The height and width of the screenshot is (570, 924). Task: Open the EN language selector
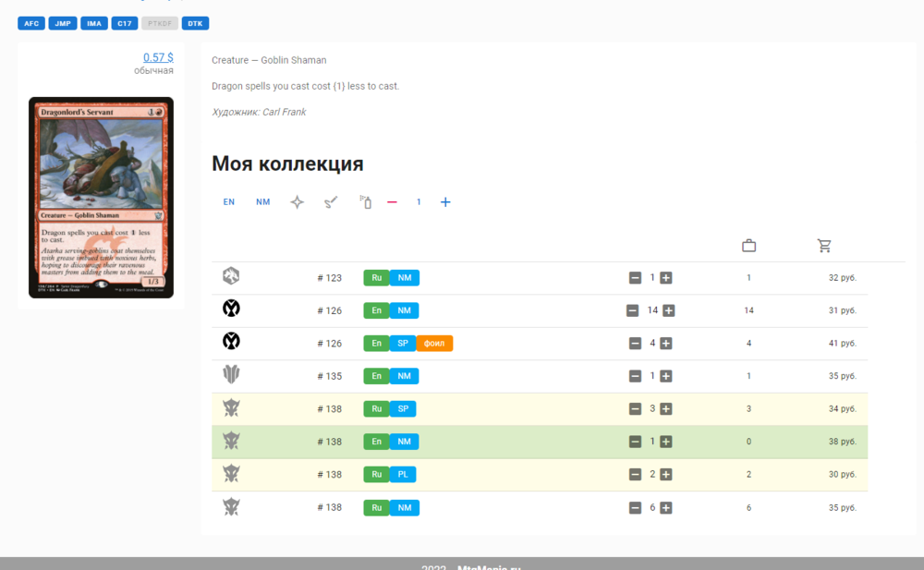[x=229, y=202]
